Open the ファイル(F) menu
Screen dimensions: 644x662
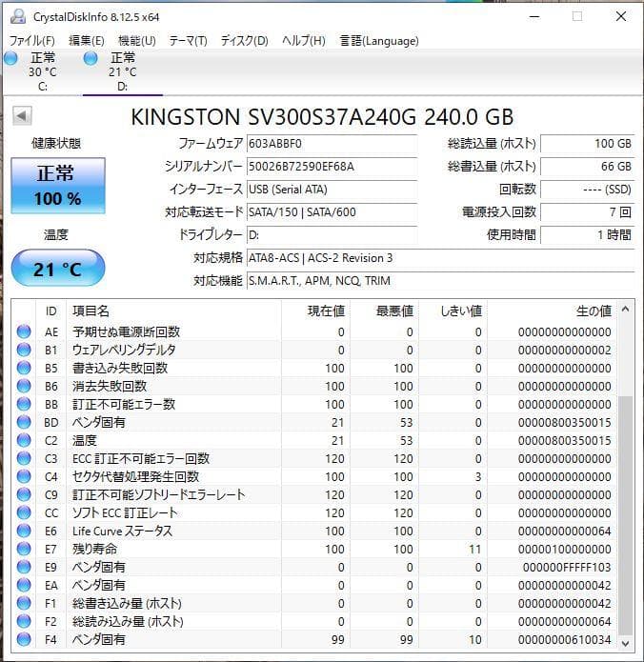coord(32,41)
